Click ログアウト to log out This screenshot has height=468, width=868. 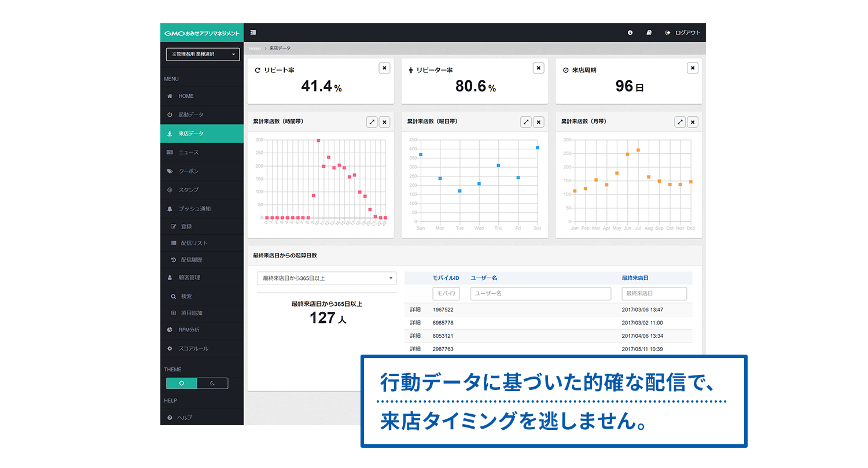[x=683, y=32]
